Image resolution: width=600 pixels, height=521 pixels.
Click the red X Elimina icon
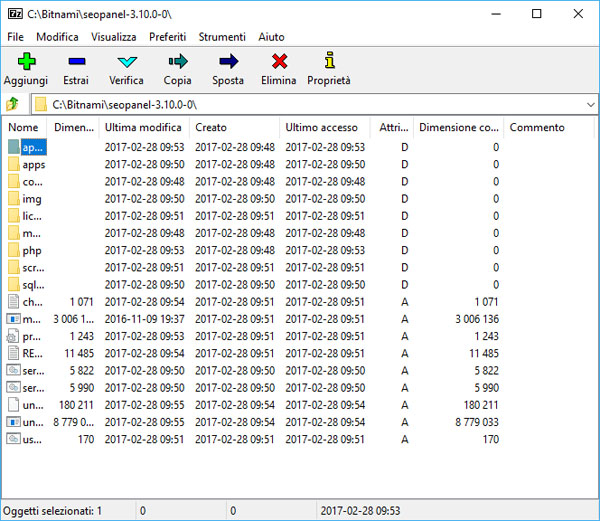(x=278, y=62)
